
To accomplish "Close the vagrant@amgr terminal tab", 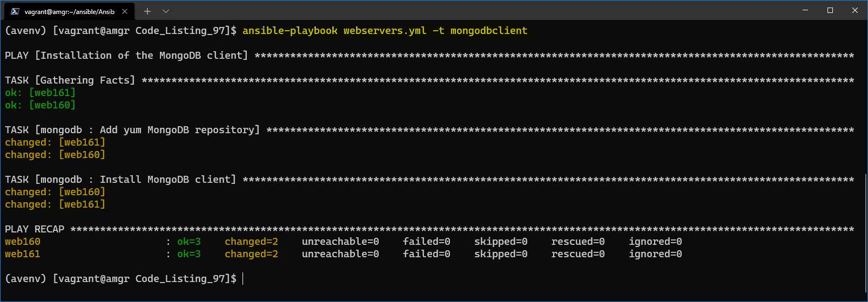I will point(125,11).
